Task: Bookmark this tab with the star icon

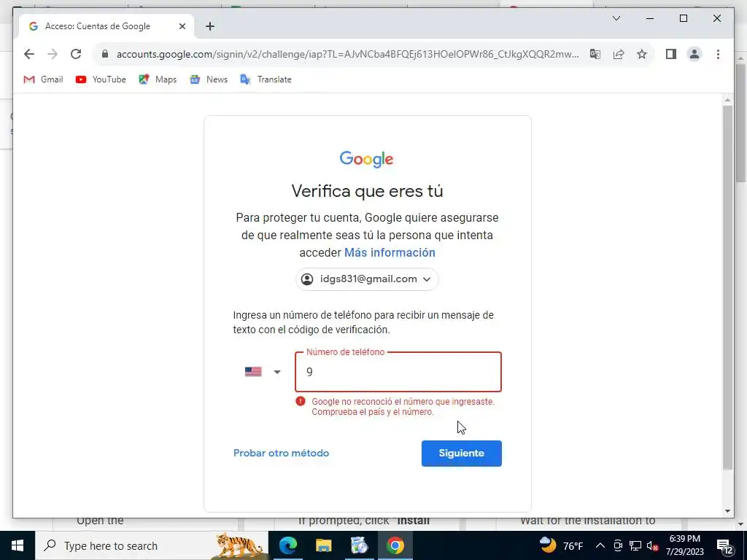Action: (642, 54)
